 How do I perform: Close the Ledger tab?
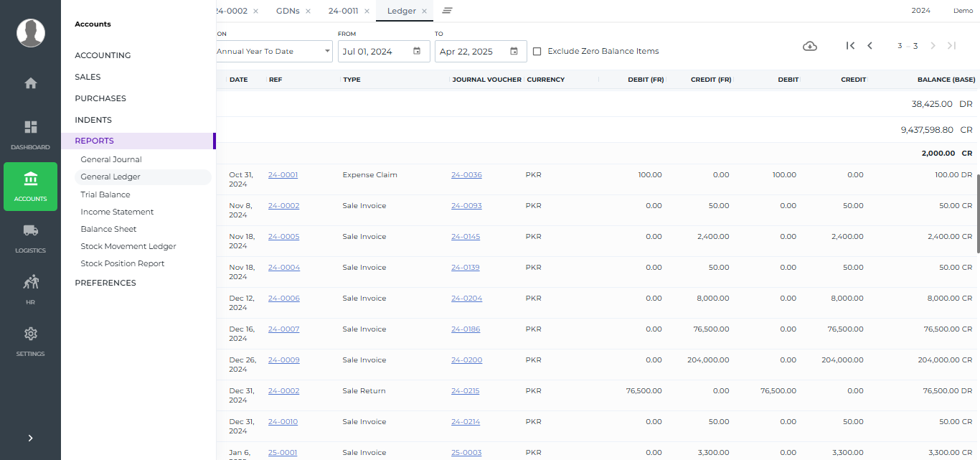[x=424, y=11]
